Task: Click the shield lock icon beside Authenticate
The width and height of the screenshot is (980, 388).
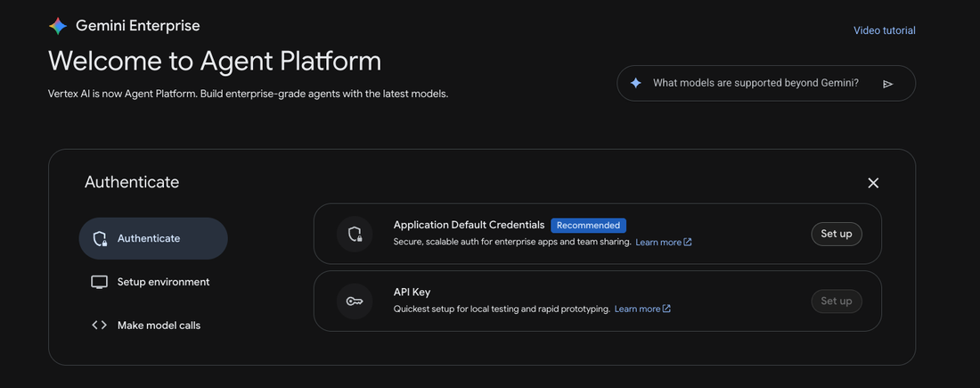Action: click(x=100, y=238)
